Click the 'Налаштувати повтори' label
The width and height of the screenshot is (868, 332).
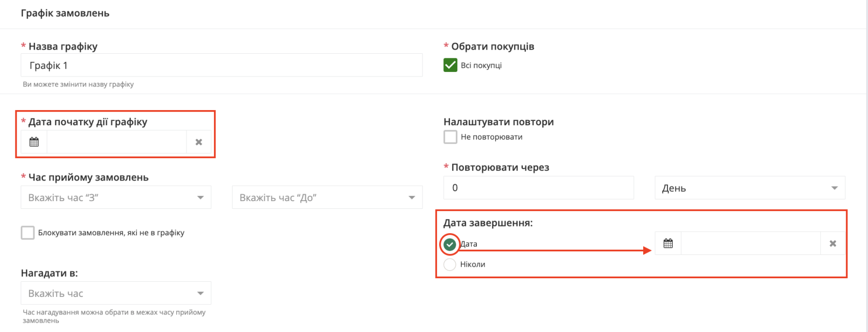coord(499,122)
